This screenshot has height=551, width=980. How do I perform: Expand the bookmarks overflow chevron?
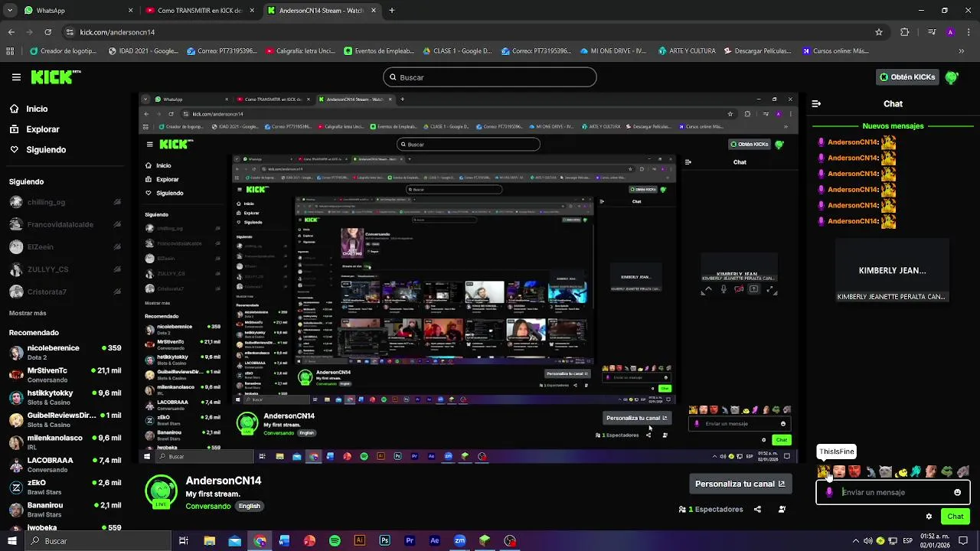[962, 51]
